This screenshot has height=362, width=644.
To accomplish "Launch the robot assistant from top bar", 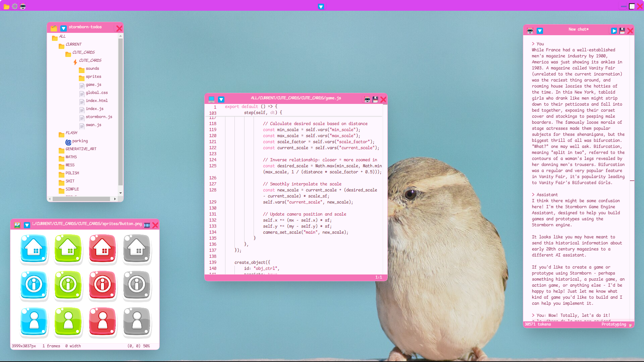I will 23,6.
